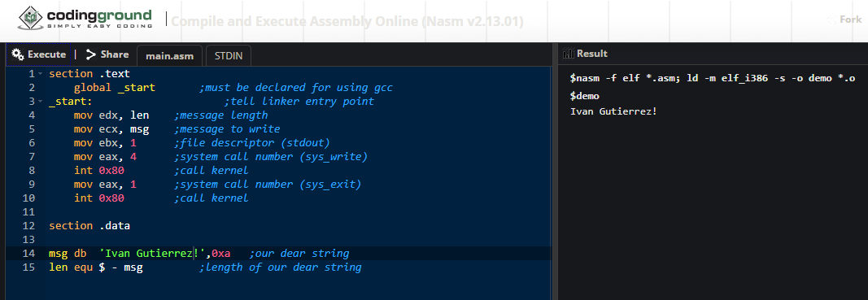This screenshot has height=300, width=868.
Task: Click ';must be declared for using gcc' comment
Action: click(x=295, y=88)
